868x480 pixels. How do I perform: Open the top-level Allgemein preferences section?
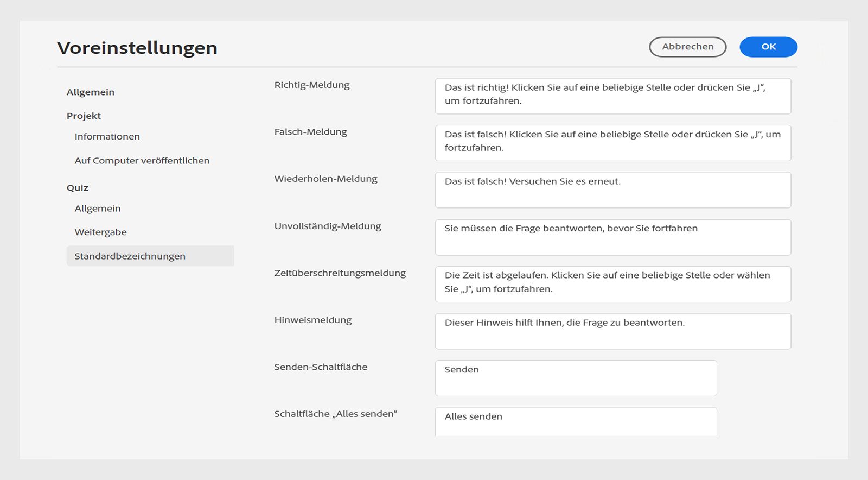coord(91,92)
